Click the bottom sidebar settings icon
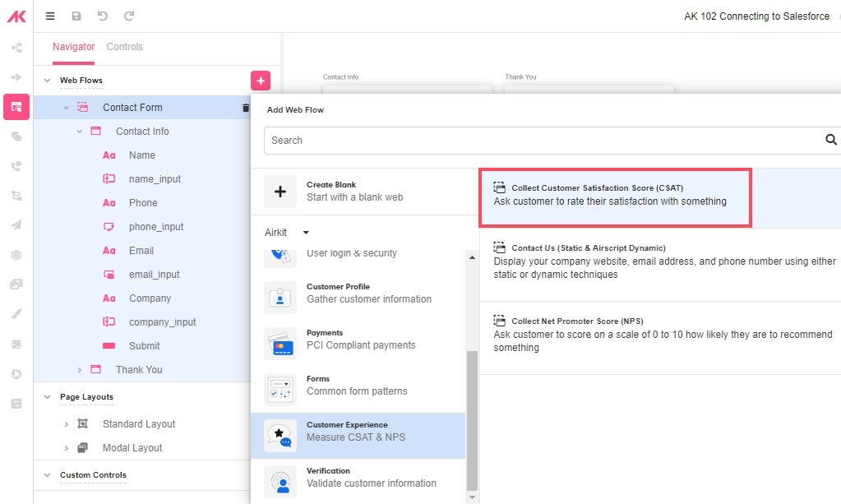Viewport: 841px width, 504px height. pos(16,404)
